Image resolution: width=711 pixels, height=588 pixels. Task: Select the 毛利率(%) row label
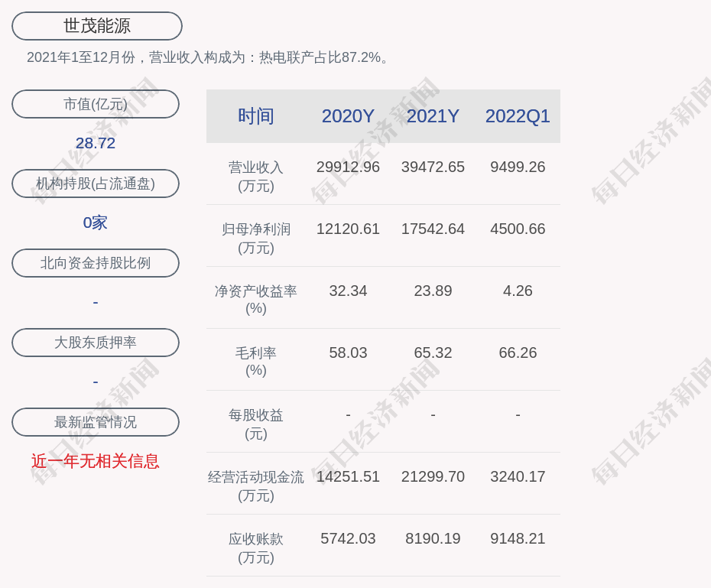click(x=255, y=362)
